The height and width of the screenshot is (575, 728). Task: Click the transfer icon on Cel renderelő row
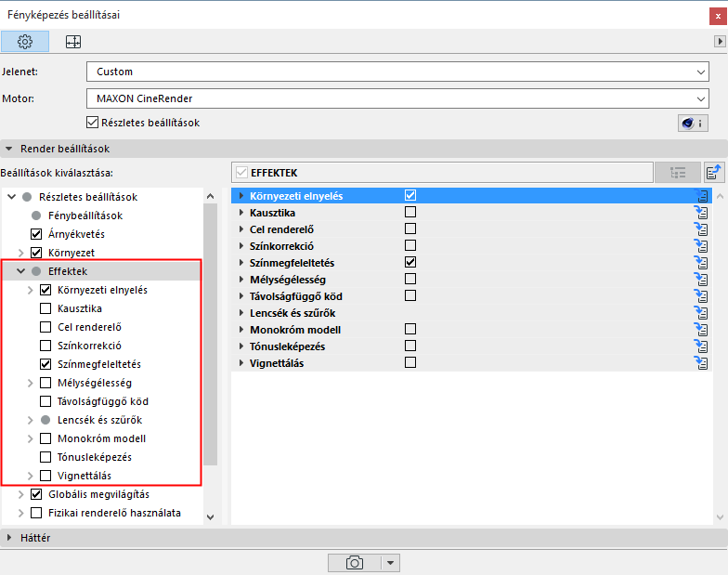point(701,229)
